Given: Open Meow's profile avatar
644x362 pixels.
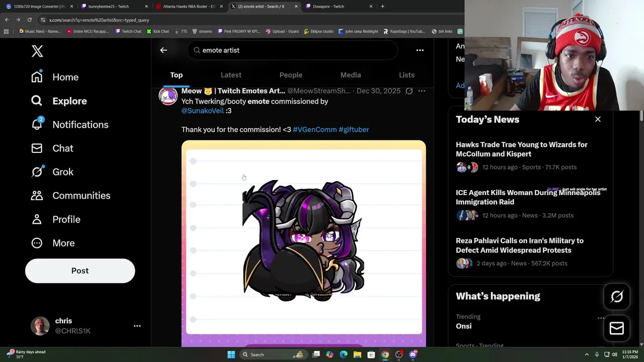Looking at the screenshot, I should coord(168,95).
